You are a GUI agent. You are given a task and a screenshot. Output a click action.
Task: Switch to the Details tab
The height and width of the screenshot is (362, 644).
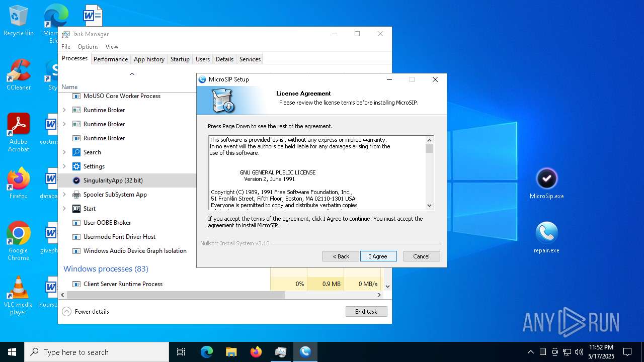point(224,59)
